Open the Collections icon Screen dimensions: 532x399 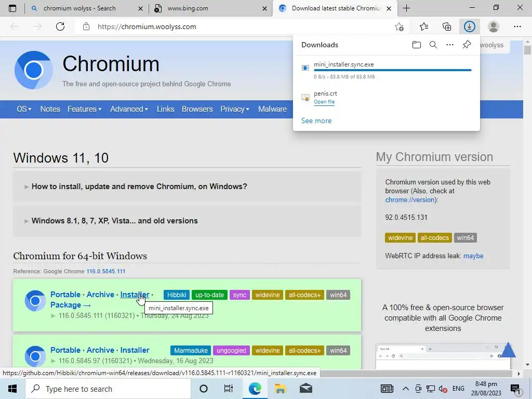447,26
